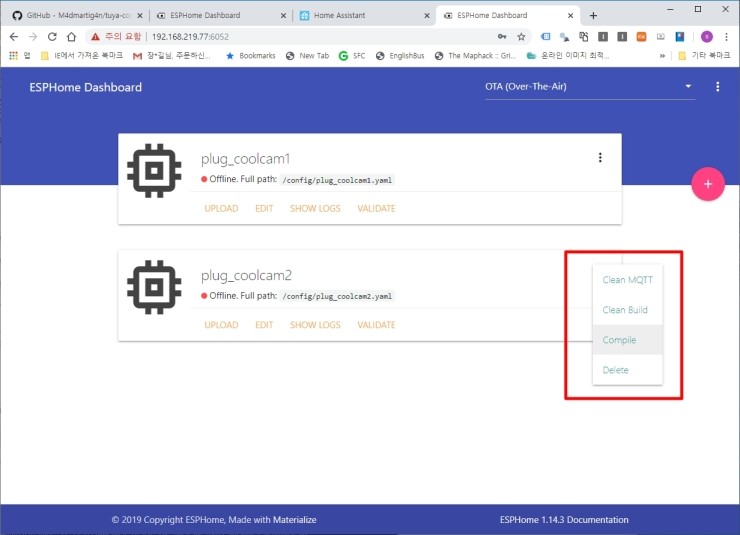Open the IE imported bookmarks folder

click(x=82, y=56)
